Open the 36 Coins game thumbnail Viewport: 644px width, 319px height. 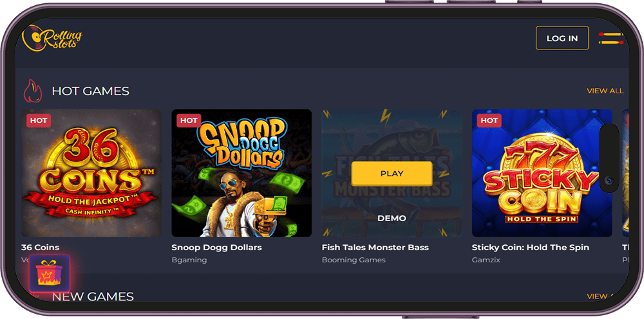click(x=91, y=173)
